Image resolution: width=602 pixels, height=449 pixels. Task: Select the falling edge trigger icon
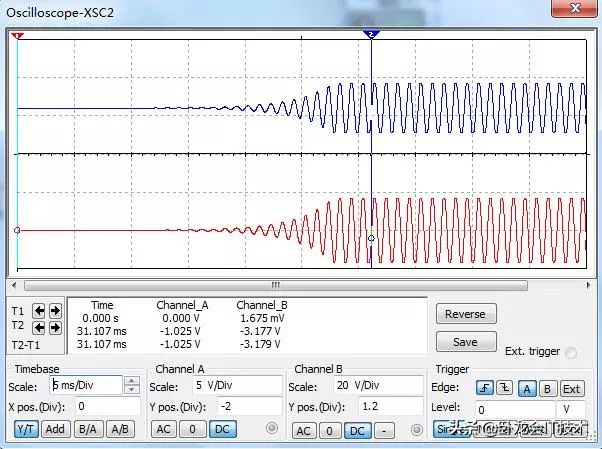(x=504, y=388)
